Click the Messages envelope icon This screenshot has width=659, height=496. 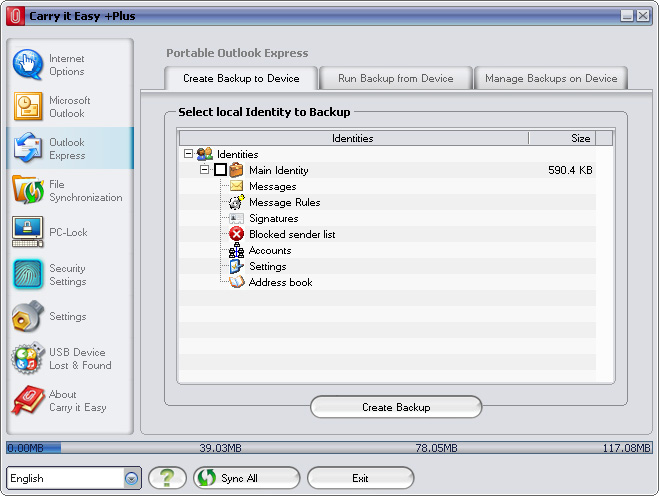(x=236, y=186)
